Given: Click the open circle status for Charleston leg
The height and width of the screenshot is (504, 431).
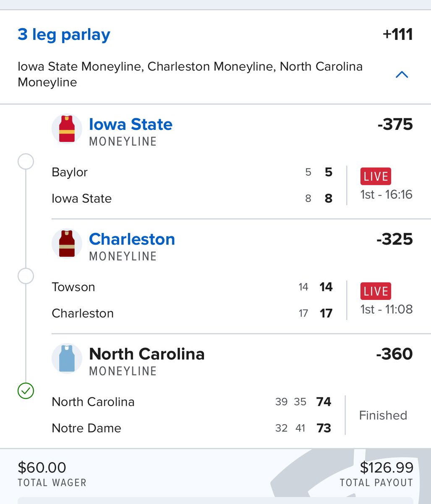Looking at the screenshot, I should click(x=26, y=276).
